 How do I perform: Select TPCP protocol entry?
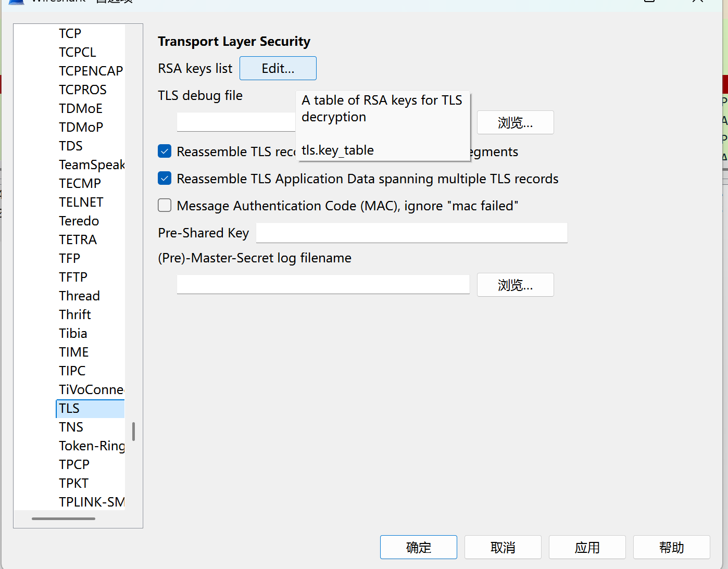click(74, 464)
